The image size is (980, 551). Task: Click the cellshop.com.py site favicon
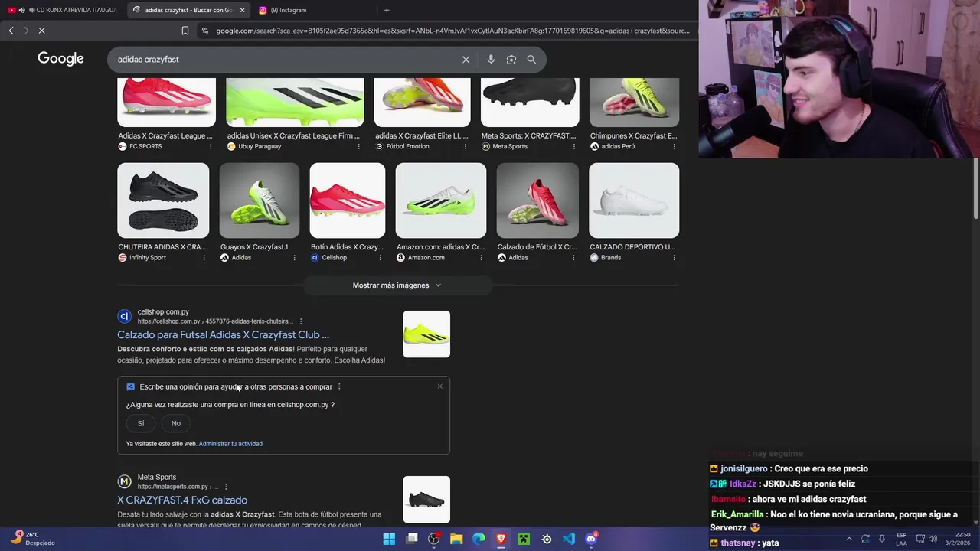[x=124, y=316]
